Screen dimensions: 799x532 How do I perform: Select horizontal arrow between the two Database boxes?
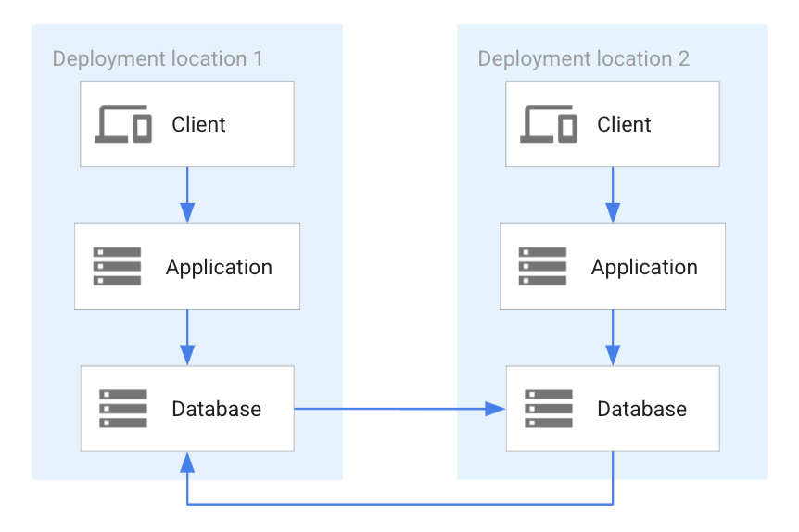399,408
